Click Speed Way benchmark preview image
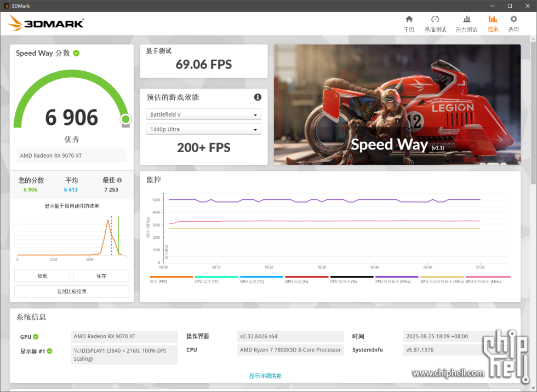This screenshot has width=537, height=392. 397,105
